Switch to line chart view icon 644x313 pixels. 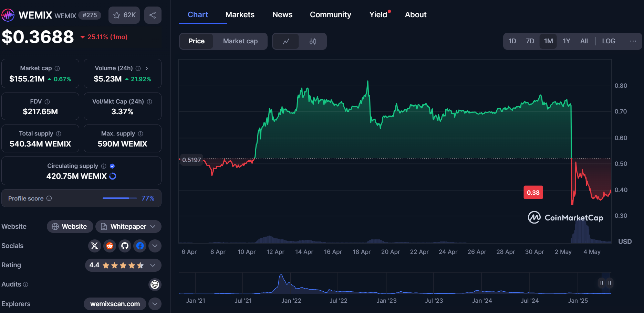(286, 41)
